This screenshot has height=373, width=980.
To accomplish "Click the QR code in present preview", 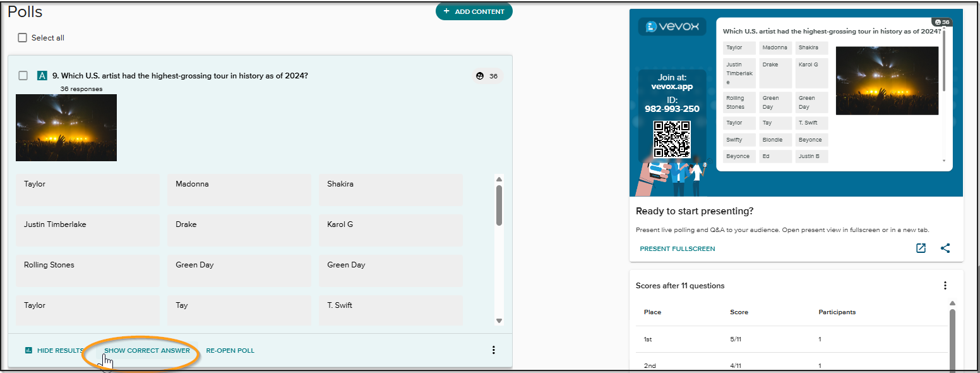I will (x=672, y=138).
